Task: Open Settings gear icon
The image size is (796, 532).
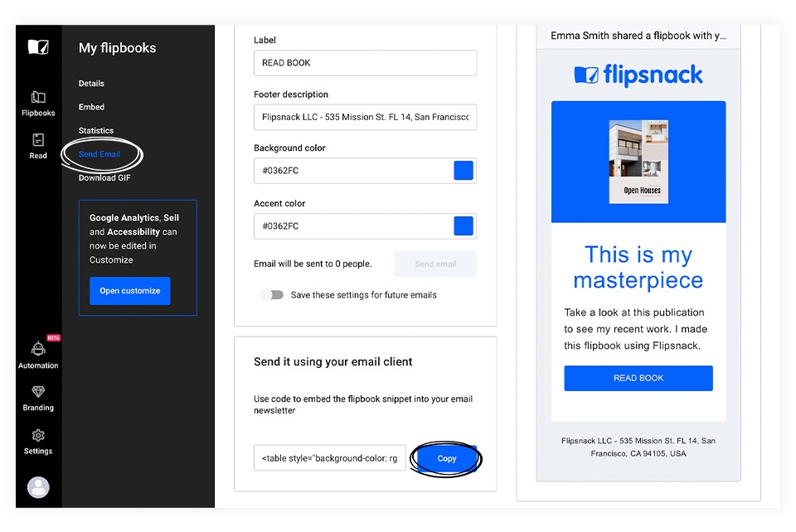Action: click(38, 435)
